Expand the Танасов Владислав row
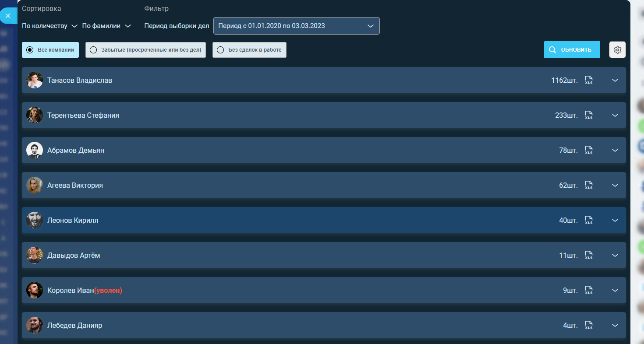 pyautogui.click(x=615, y=80)
